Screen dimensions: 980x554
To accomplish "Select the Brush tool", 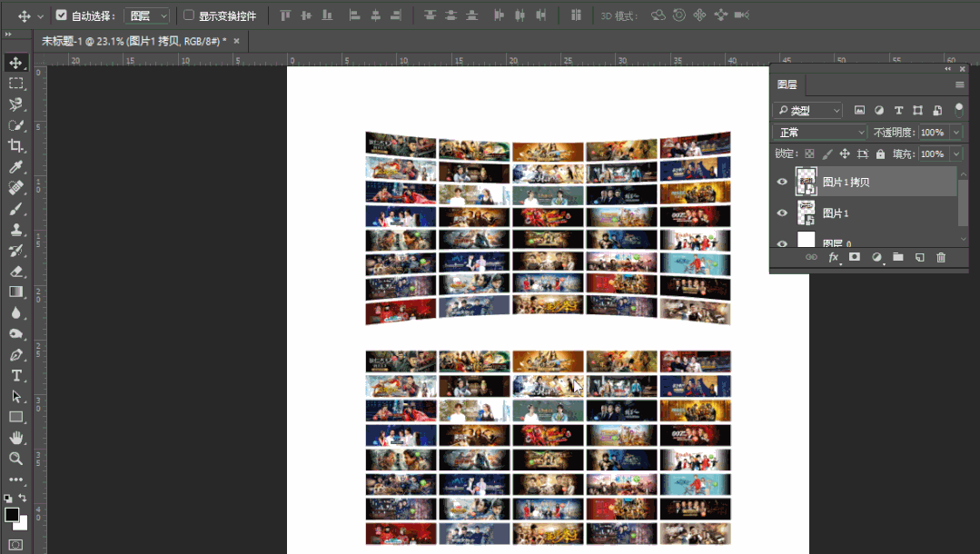I will click(16, 209).
